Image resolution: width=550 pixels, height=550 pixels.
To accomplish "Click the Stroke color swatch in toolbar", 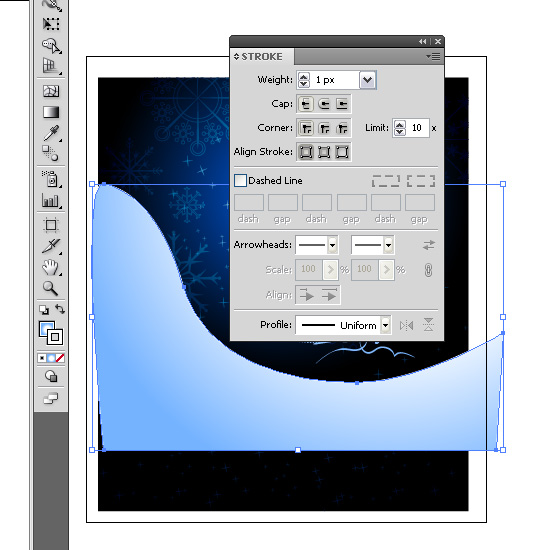I will click(55, 337).
